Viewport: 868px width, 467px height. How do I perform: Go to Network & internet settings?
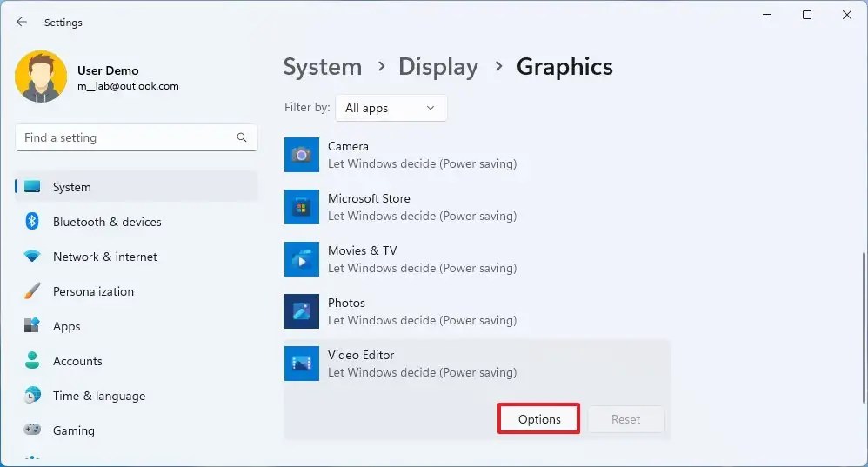(137, 257)
